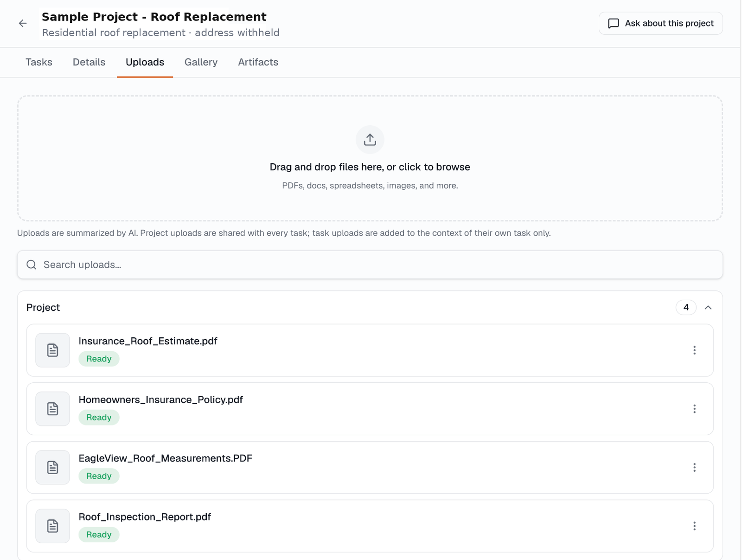Click the document icon for Roof_Inspection_Report.pdf
The height and width of the screenshot is (560, 742).
(x=53, y=526)
